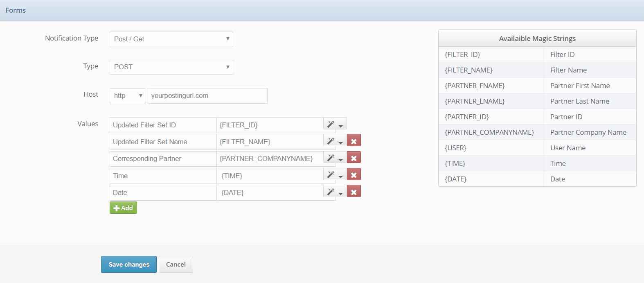The image size is (644, 283).
Task: Open the http protocol dropdown
Action: pos(128,96)
